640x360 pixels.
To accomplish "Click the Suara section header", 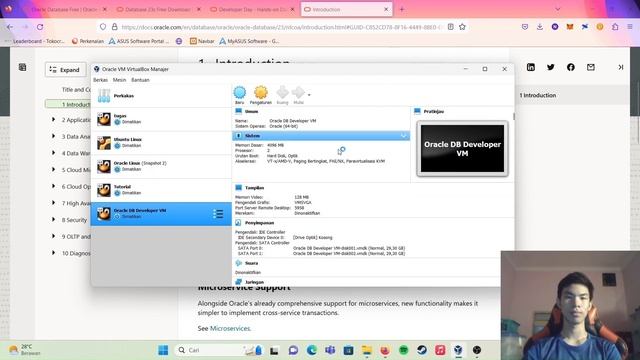I will (251, 263).
